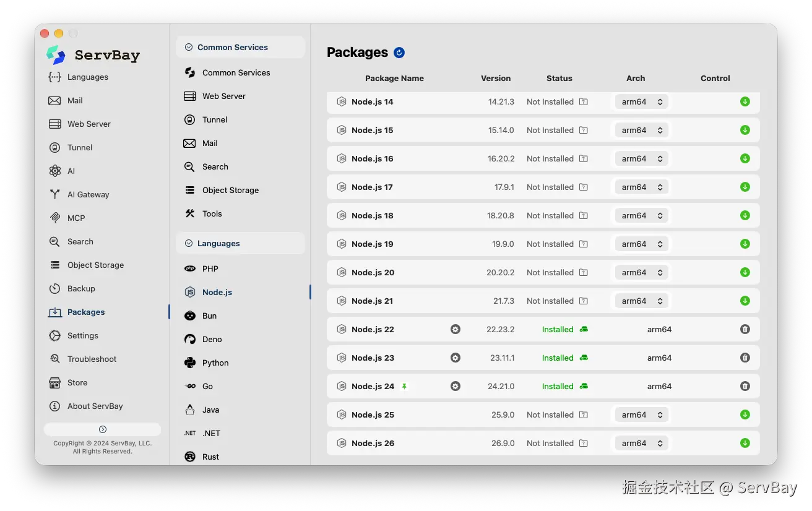Collapse the sidebar with the chevron button

coord(103,429)
